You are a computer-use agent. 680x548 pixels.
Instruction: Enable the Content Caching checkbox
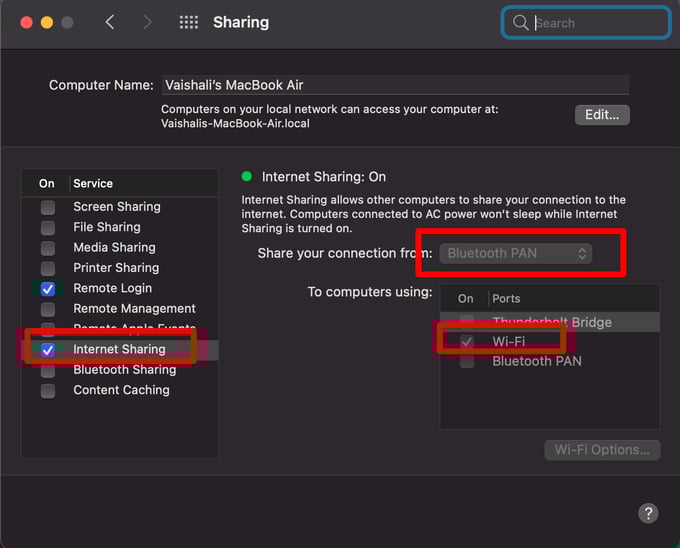[48, 391]
